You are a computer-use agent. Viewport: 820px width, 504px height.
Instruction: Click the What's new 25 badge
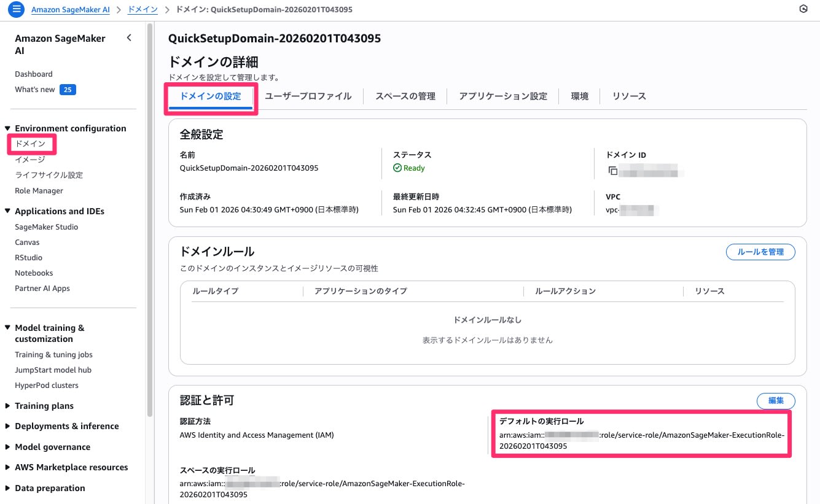point(68,90)
